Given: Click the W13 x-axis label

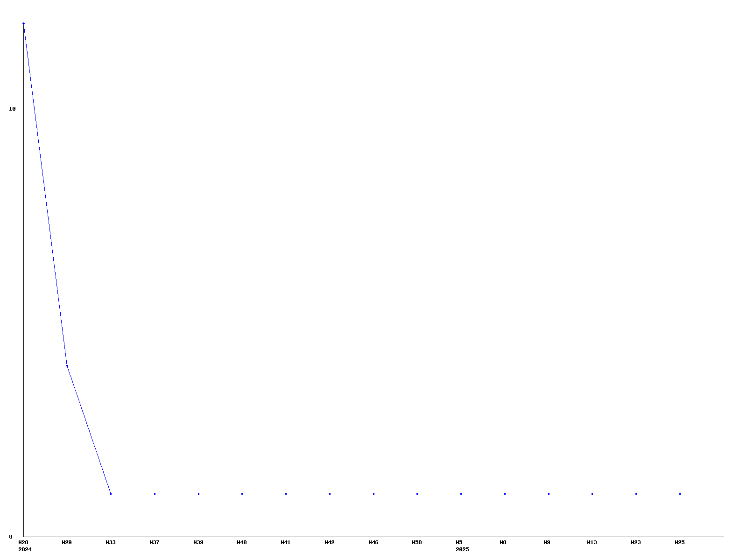Looking at the screenshot, I should [x=592, y=542].
